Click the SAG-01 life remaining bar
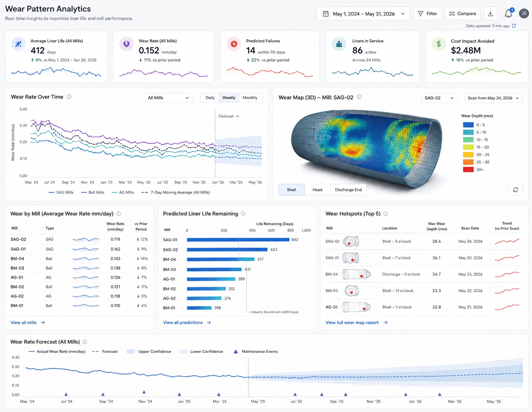This screenshot has height=412, width=532. click(x=238, y=240)
